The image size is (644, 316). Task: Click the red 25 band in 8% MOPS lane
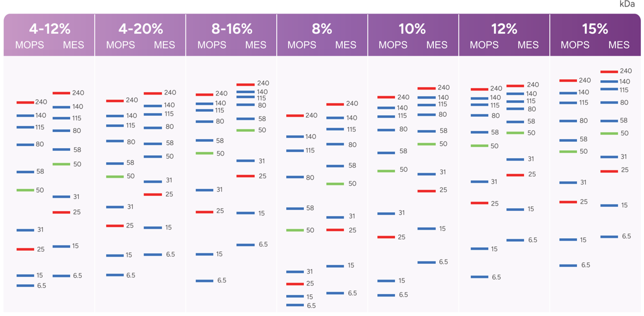(295, 284)
